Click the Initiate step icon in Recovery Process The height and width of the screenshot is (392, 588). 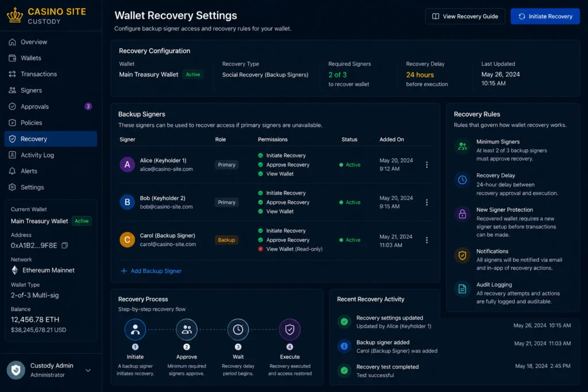[x=135, y=329]
